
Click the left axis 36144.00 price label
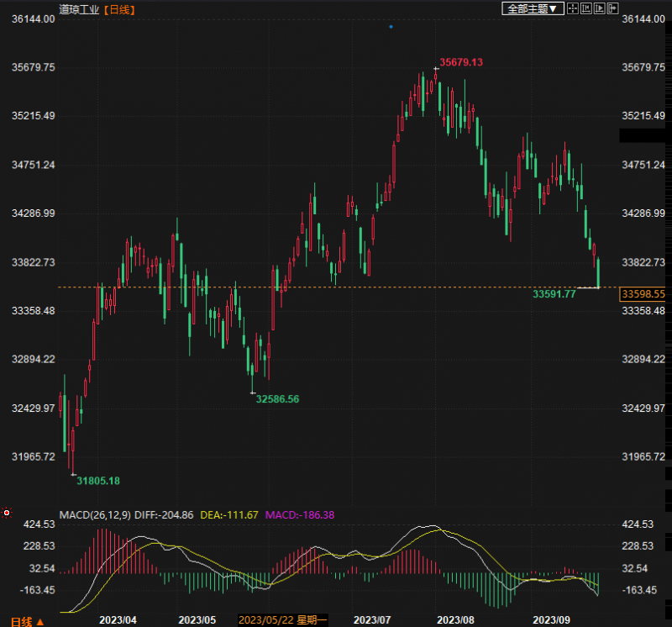click(34, 18)
